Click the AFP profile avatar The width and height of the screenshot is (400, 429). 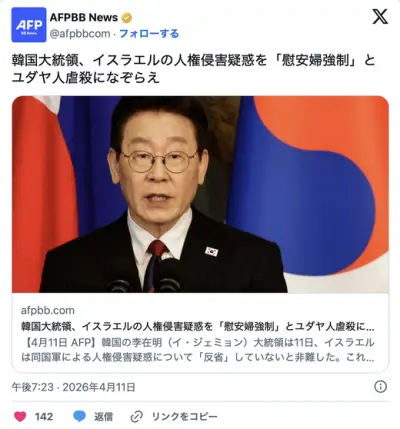pos(29,25)
